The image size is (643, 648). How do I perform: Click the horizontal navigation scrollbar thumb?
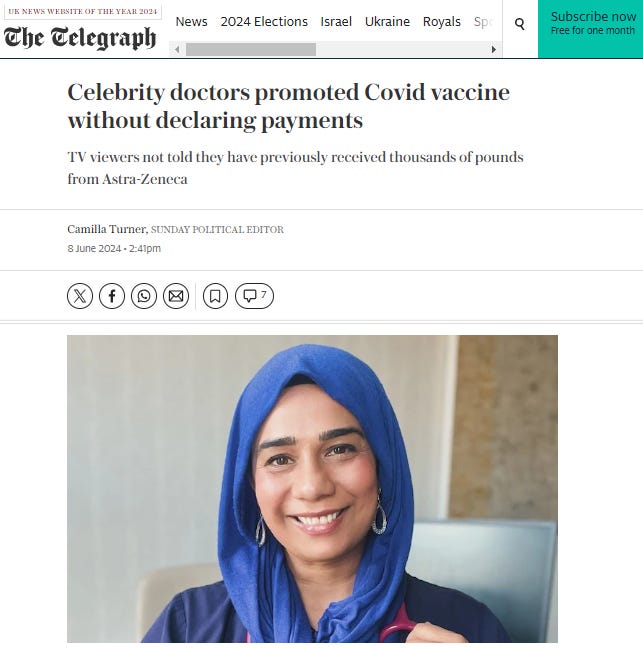(x=251, y=50)
